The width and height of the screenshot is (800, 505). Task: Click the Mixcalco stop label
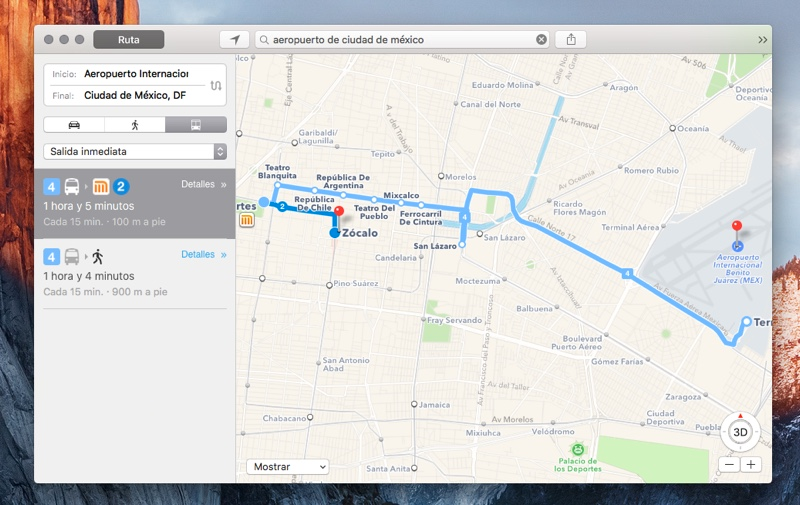tap(401, 195)
